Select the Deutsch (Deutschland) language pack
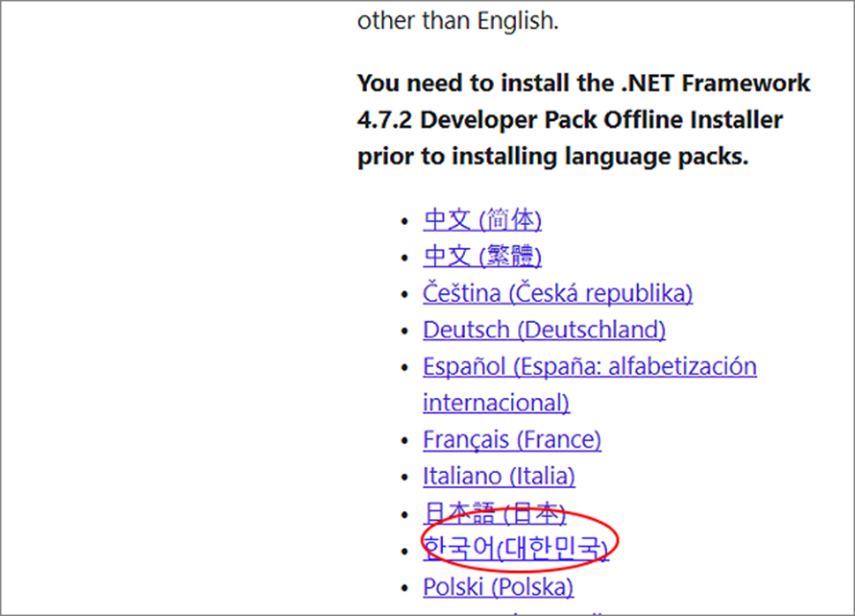Image resolution: width=855 pixels, height=616 pixels. [544, 329]
